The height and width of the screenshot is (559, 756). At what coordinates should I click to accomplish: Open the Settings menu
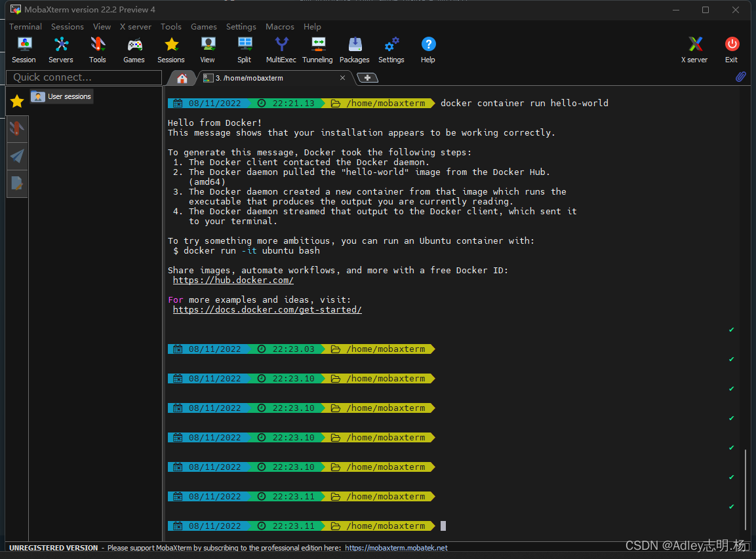[x=241, y=26]
